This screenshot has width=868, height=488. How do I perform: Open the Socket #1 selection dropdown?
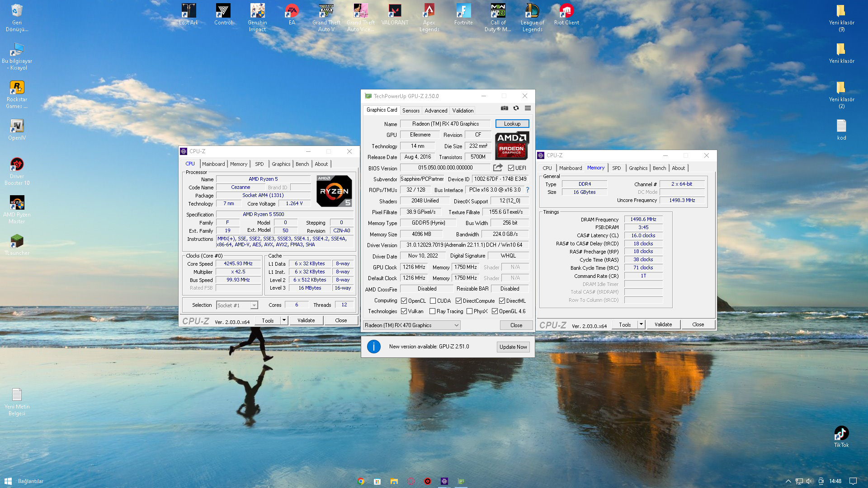pos(254,305)
